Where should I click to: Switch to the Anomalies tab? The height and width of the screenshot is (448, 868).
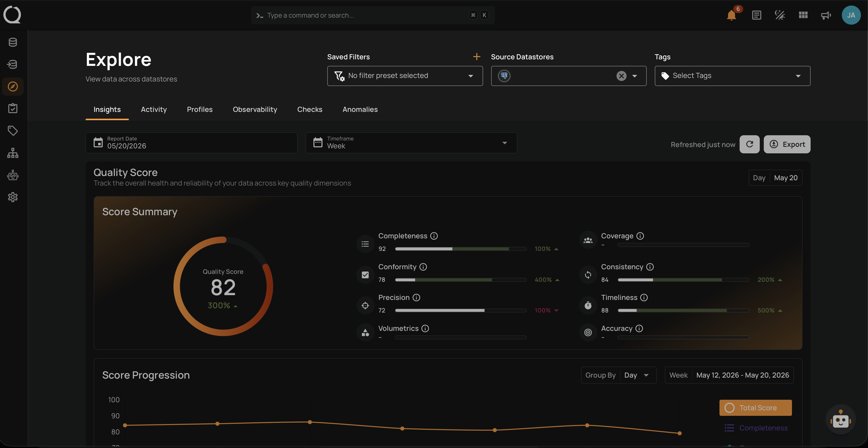click(360, 109)
